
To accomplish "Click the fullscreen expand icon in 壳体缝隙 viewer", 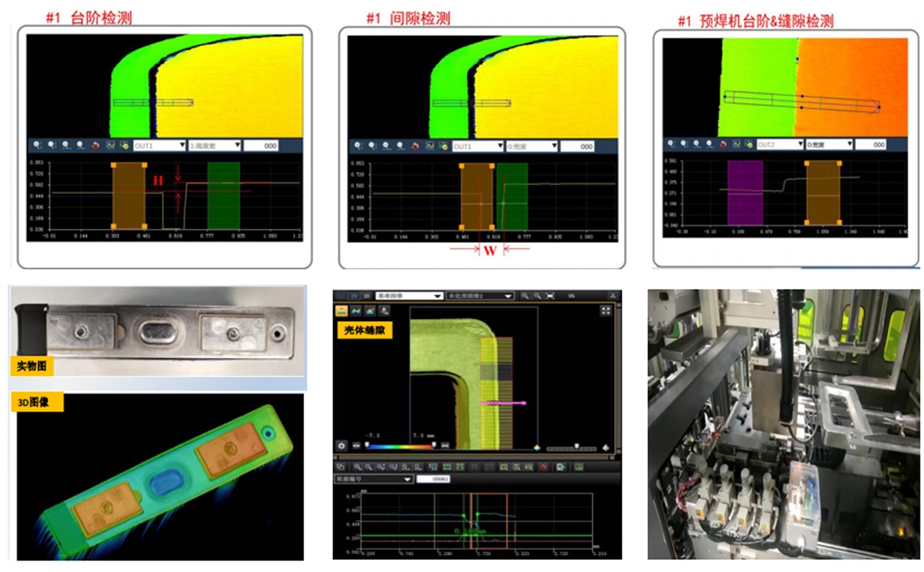I will click(x=606, y=311).
